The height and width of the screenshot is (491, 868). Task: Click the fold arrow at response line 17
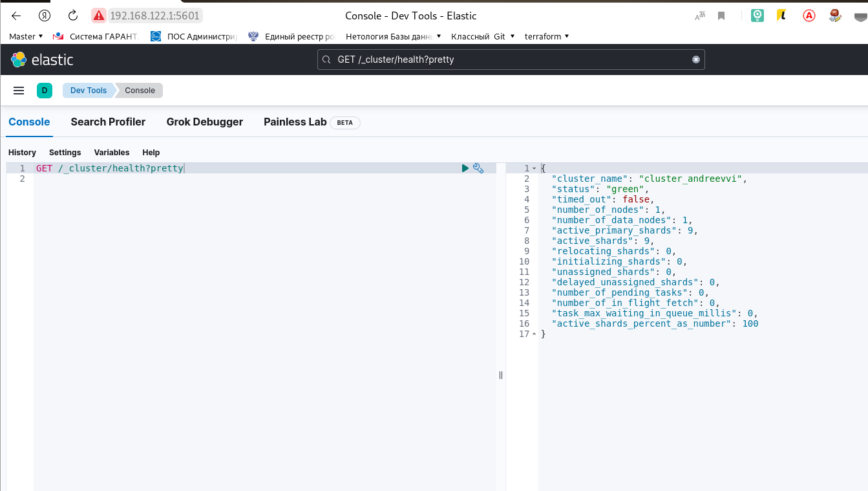pyautogui.click(x=535, y=333)
